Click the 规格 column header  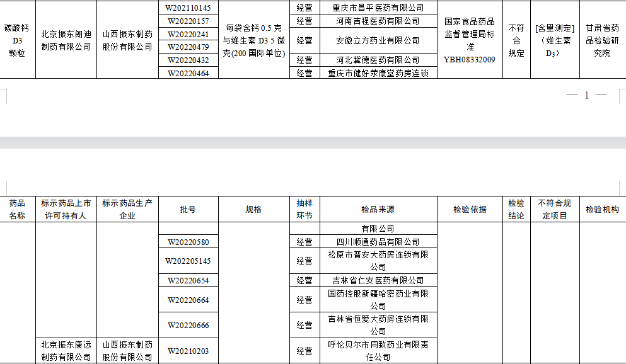pos(254,209)
